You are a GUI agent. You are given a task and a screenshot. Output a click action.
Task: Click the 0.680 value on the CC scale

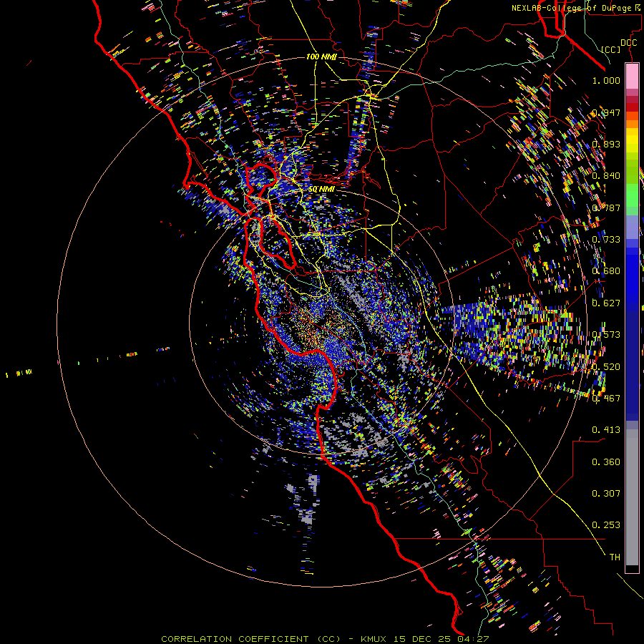pos(606,270)
